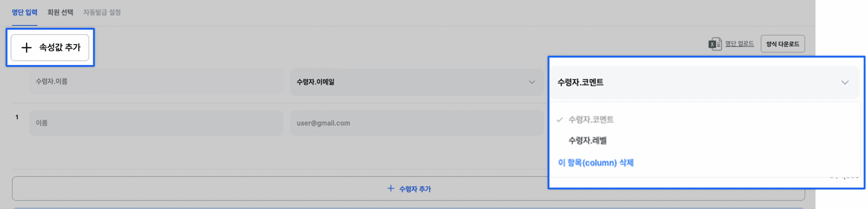Click 이 항목(column) 삭제 link

click(x=595, y=163)
